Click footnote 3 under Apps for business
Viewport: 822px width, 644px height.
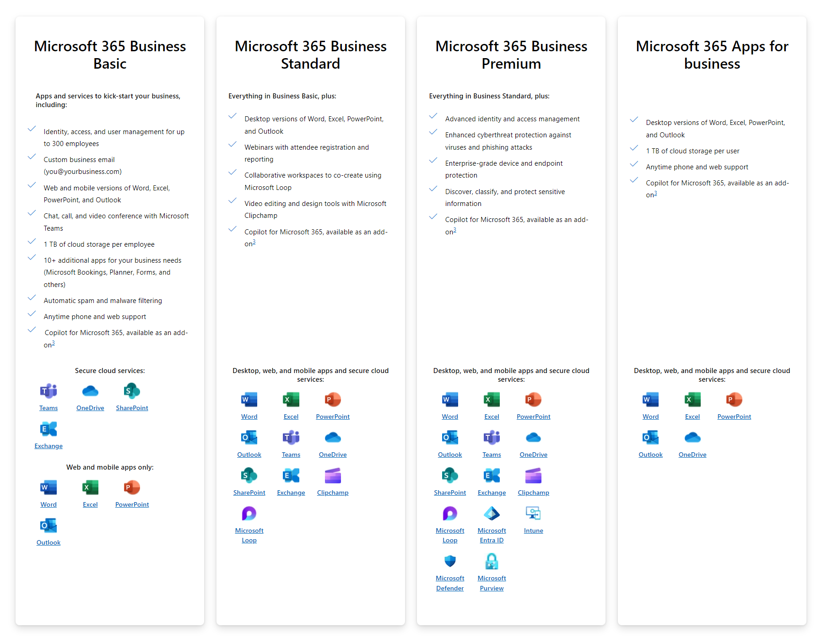pyautogui.click(x=655, y=194)
